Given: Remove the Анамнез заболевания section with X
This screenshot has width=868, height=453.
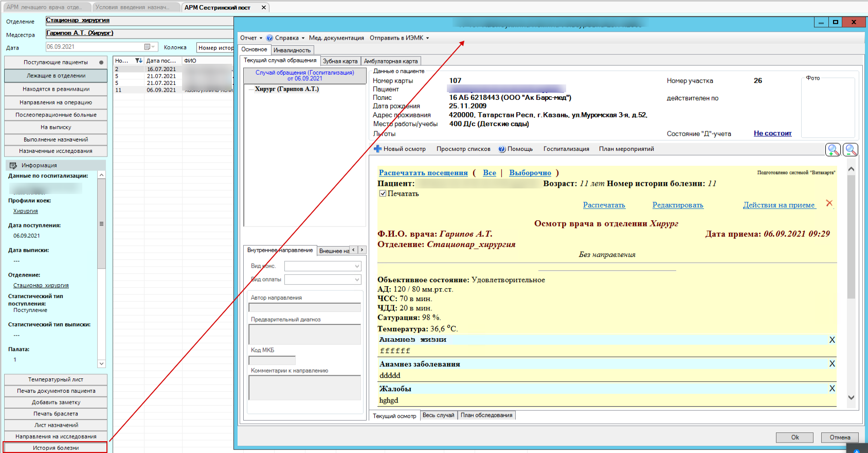Looking at the screenshot, I should (832, 364).
